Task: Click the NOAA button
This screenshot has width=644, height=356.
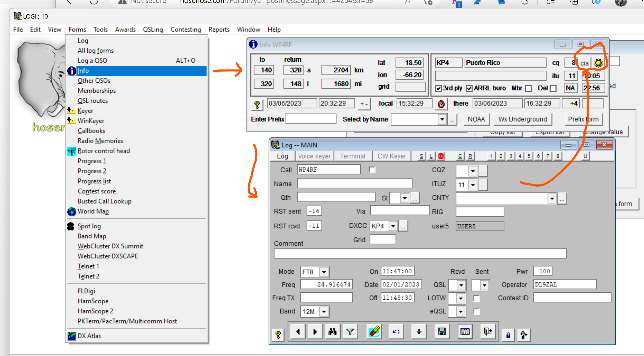Action: coord(476,119)
